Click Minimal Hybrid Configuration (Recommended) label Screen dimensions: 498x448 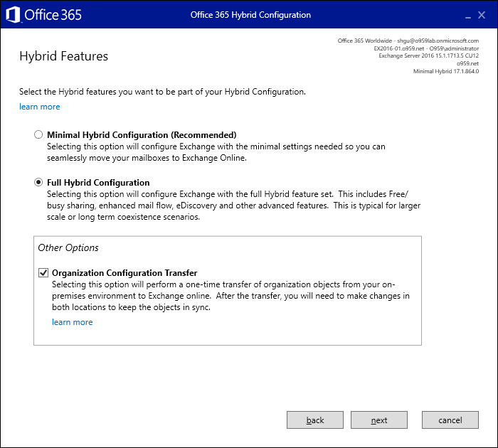[142, 135]
